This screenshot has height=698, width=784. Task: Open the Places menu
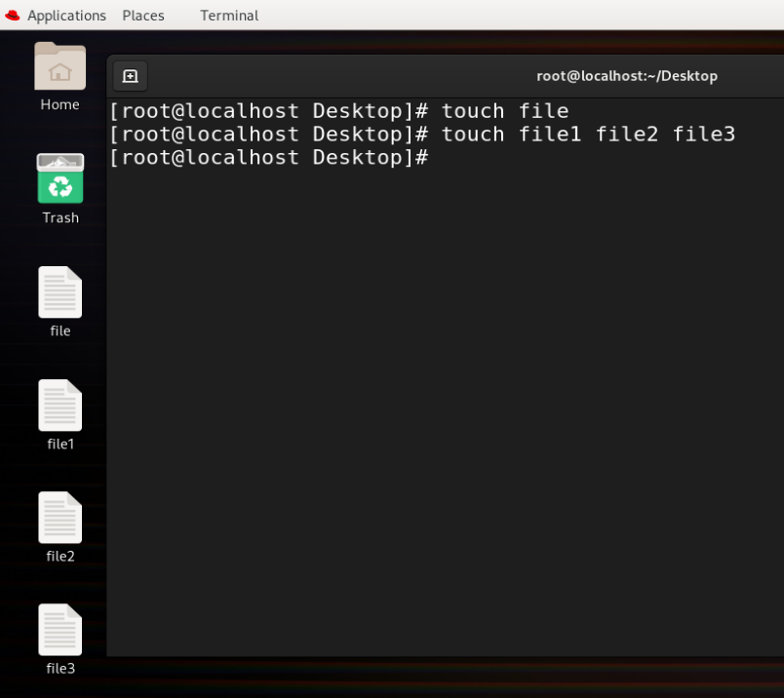tap(143, 16)
